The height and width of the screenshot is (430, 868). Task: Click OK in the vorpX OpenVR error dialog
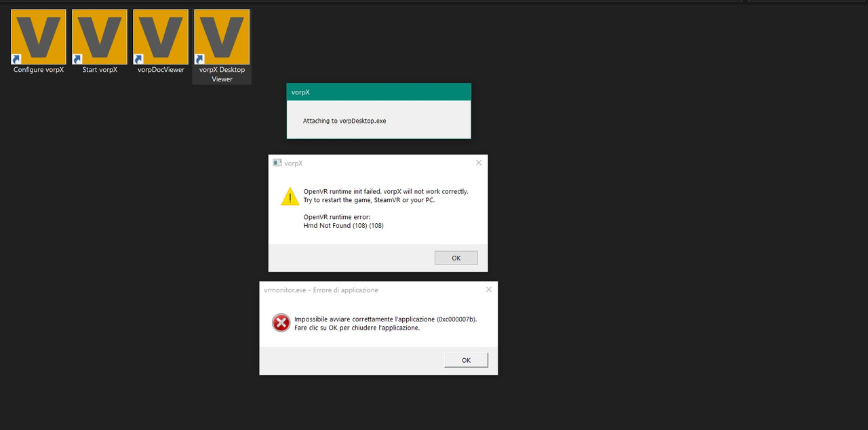456,258
